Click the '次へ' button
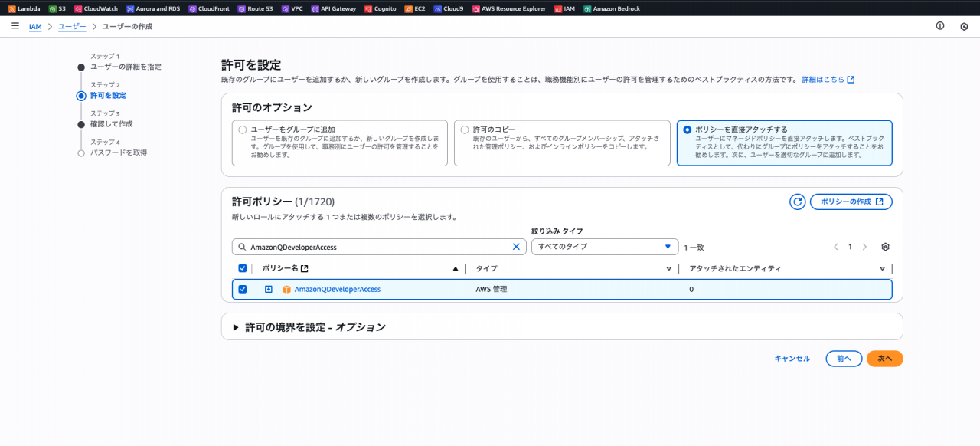Screen dimensions: 980x446 pyautogui.click(x=884, y=359)
